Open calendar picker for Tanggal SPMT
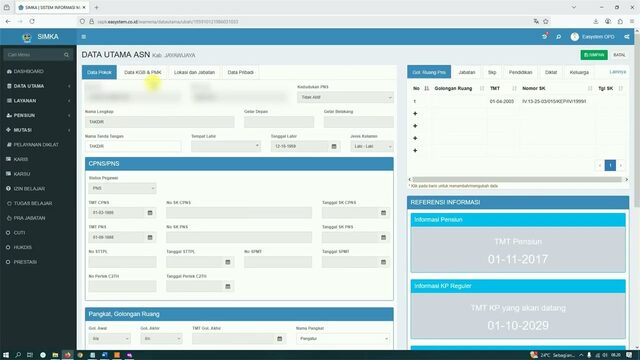 coord(383,262)
